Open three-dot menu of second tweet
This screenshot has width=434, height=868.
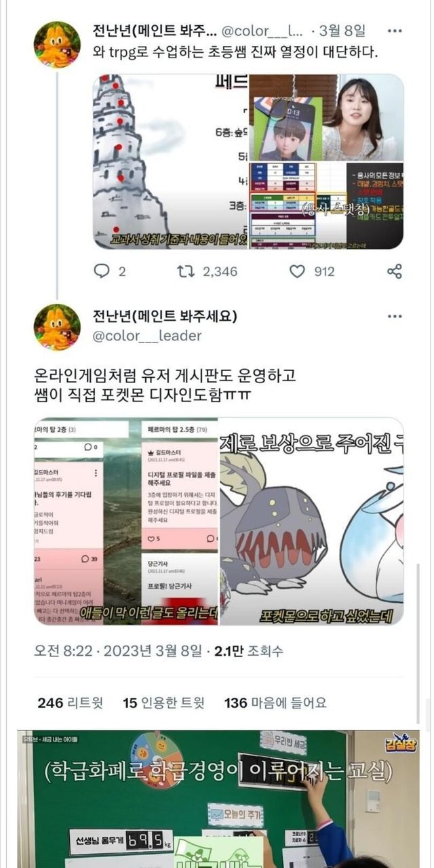tap(395, 317)
